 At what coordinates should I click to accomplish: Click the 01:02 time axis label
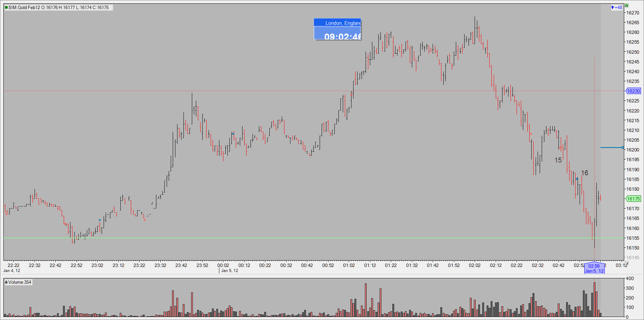(x=349, y=265)
